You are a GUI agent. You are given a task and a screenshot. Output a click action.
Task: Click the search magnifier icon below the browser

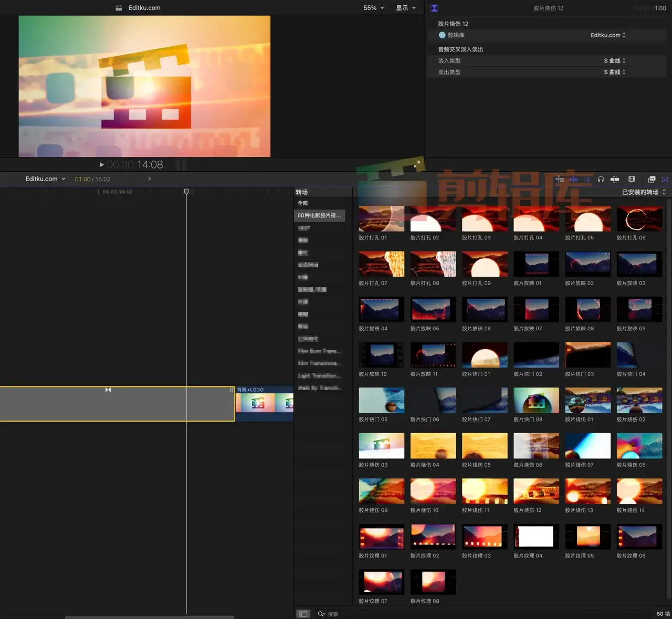(322, 614)
